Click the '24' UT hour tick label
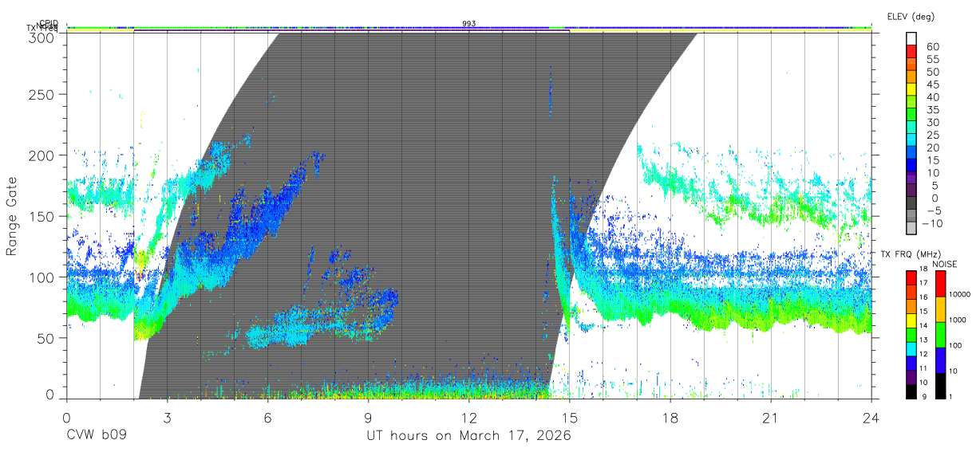This screenshot has height=452, width=980. pos(871,418)
